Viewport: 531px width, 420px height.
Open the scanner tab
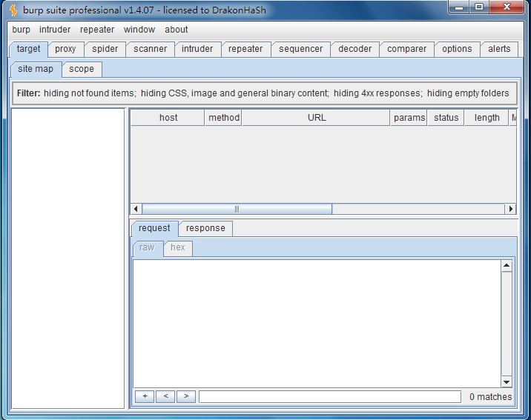pos(151,49)
